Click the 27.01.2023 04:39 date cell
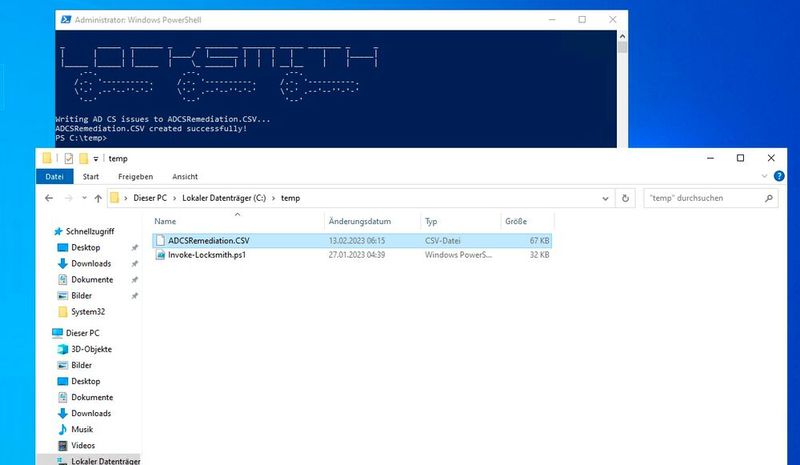The height and width of the screenshot is (465, 800). [x=357, y=255]
